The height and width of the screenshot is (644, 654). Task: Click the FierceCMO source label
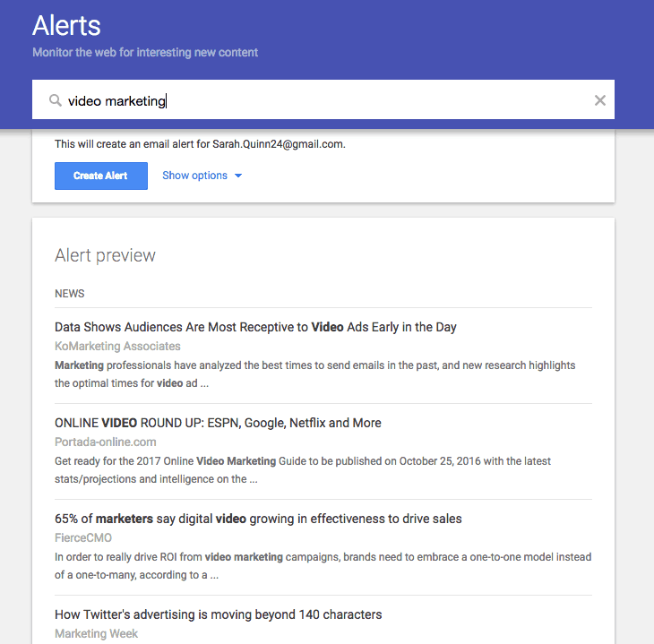[x=83, y=538]
